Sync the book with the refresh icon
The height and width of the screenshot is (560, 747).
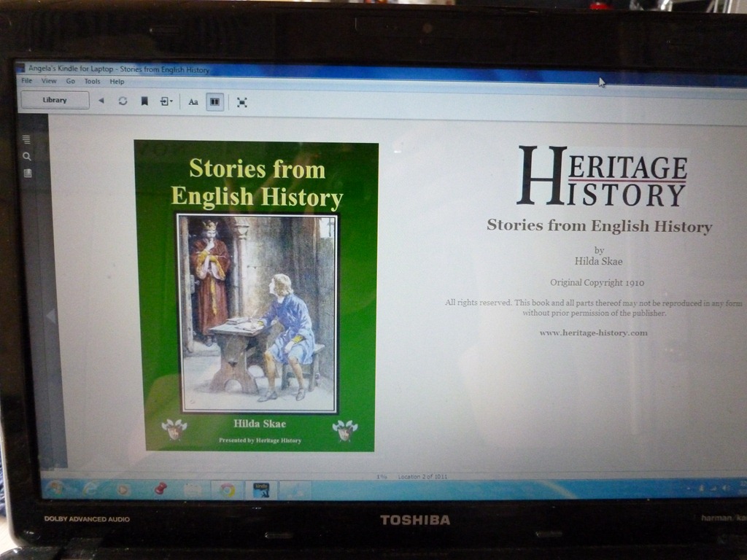tap(123, 101)
